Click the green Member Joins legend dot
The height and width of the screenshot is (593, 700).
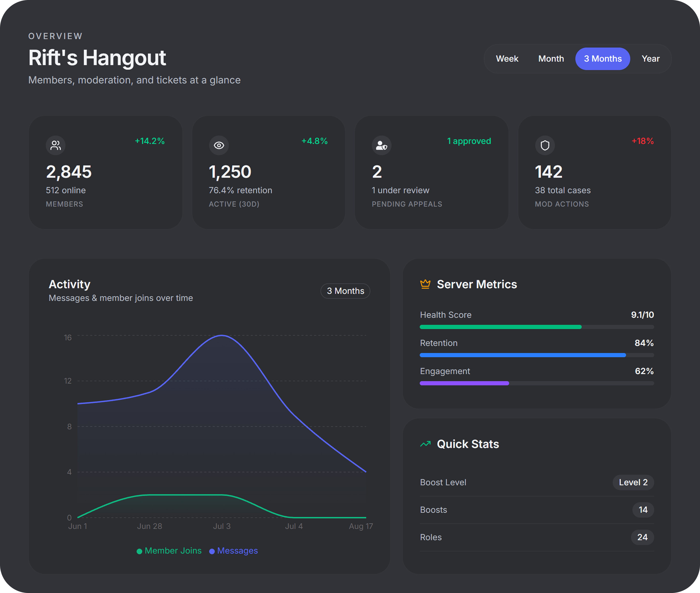tap(139, 551)
